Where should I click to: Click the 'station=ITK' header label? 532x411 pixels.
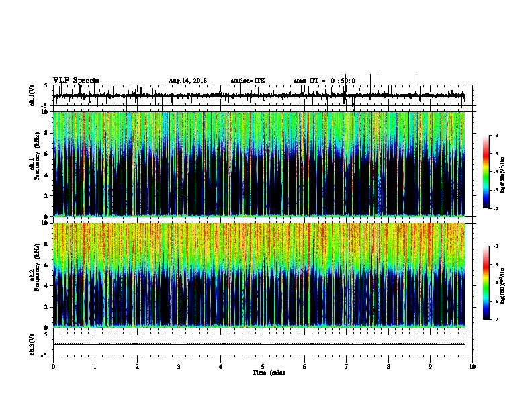pos(248,81)
